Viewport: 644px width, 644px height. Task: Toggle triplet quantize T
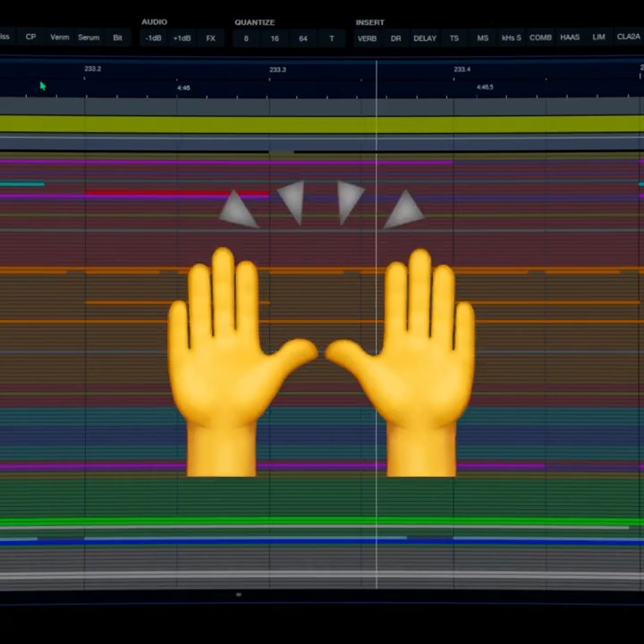332,38
